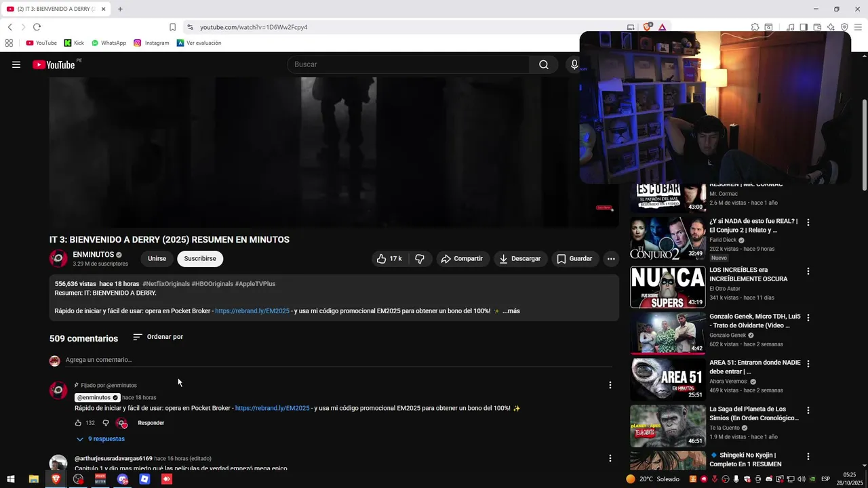Download video with Descargar button
The width and height of the screenshot is (868, 488).
pyautogui.click(x=520, y=259)
